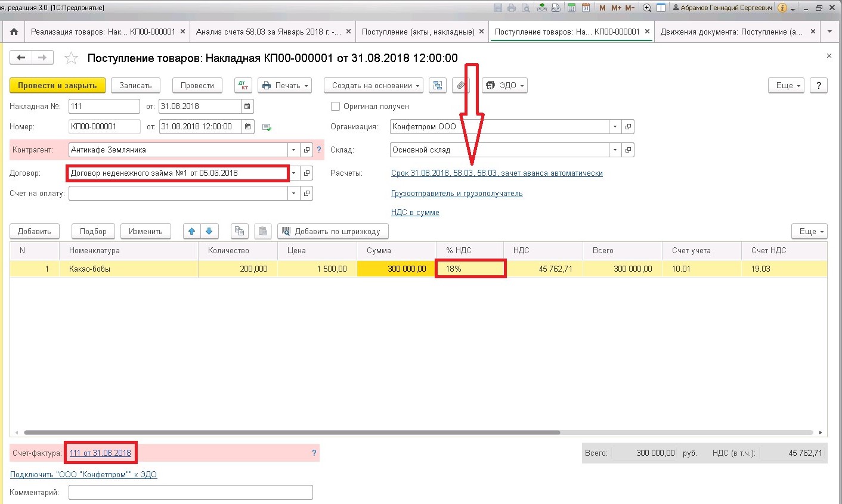Image resolution: width=842 pixels, height=504 pixels.
Task: Click the M memory button in toolbar
Action: coord(602,8)
